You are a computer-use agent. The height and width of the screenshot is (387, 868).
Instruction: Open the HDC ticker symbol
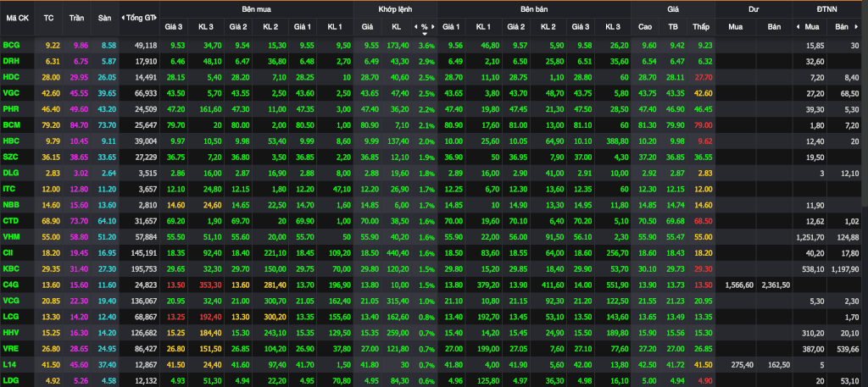(10, 77)
